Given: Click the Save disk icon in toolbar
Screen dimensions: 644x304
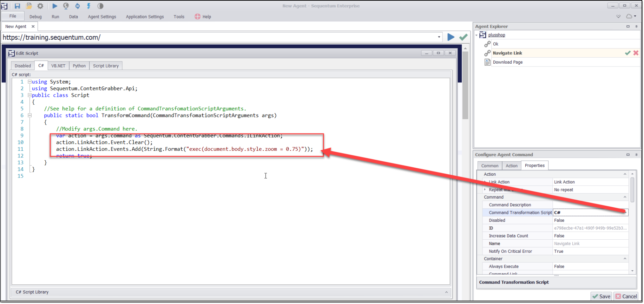Looking at the screenshot, I should click(17, 6).
